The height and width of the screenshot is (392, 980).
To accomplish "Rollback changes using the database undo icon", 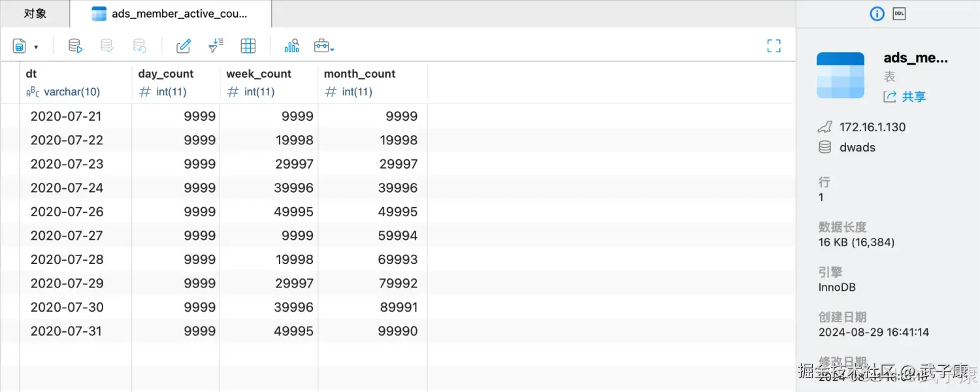I will [x=139, y=46].
